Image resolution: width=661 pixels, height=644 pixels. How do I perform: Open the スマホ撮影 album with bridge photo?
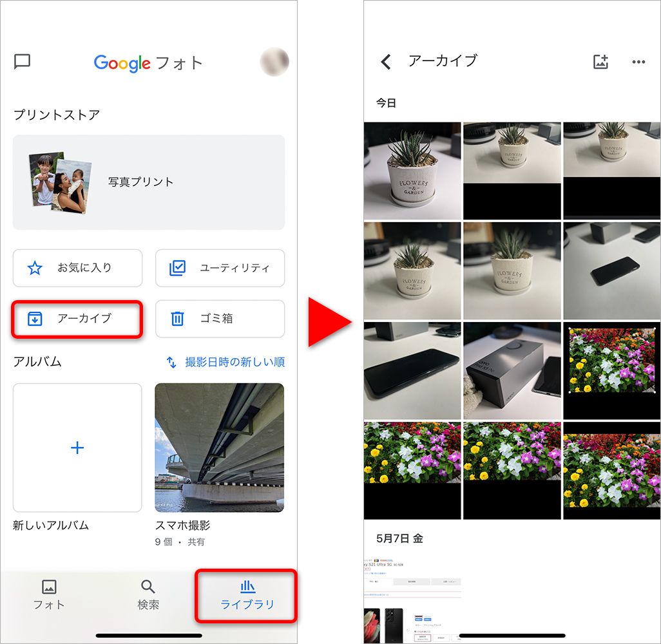(219, 448)
